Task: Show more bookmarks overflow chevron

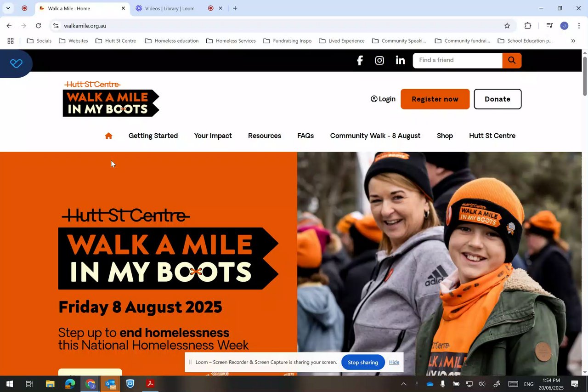Action: [573, 41]
